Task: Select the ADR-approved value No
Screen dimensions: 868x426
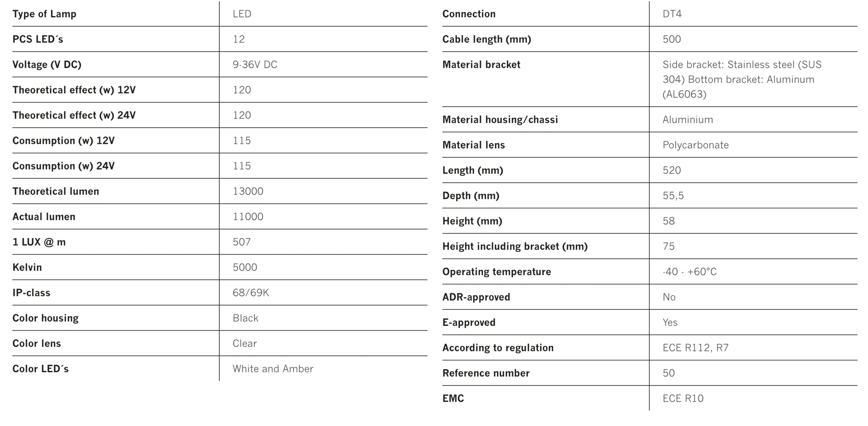Action: click(x=669, y=297)
